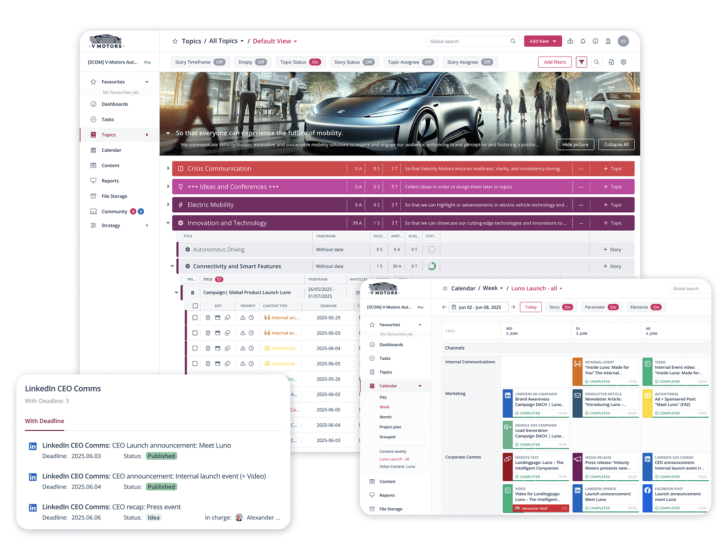Open notifications via the bell icon
Screen dimensions: 728x560
tap(582, 41)
